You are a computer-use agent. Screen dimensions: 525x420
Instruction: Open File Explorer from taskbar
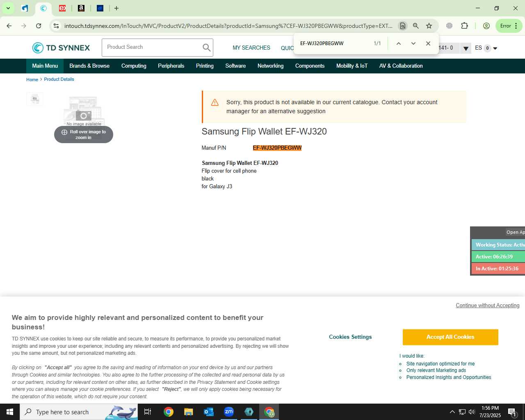coord(189,412)
